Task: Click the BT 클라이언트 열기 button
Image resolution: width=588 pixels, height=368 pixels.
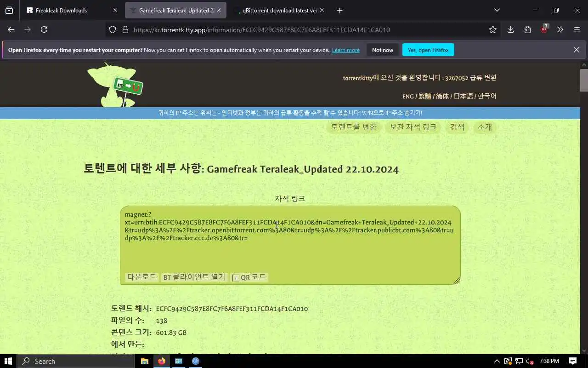Action: pos(194,277)
